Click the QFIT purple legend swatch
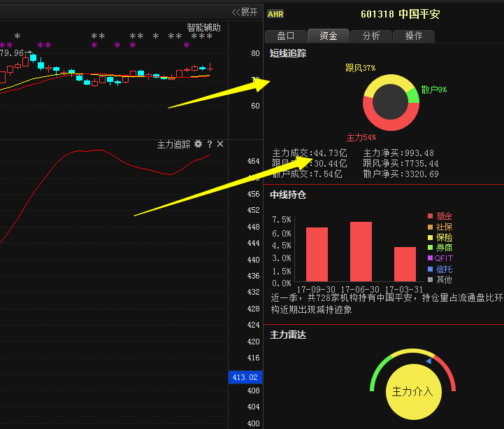The height and width of the screenshot is (429, 504). pos(431,258)
